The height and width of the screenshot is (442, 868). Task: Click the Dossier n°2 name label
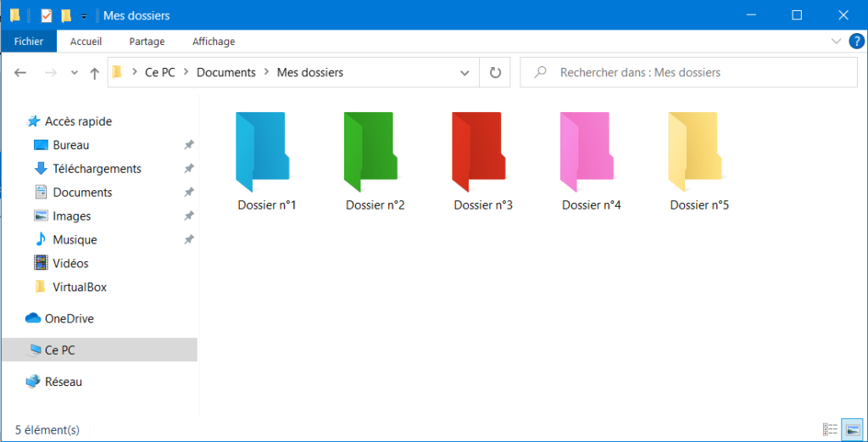point(376,205)
